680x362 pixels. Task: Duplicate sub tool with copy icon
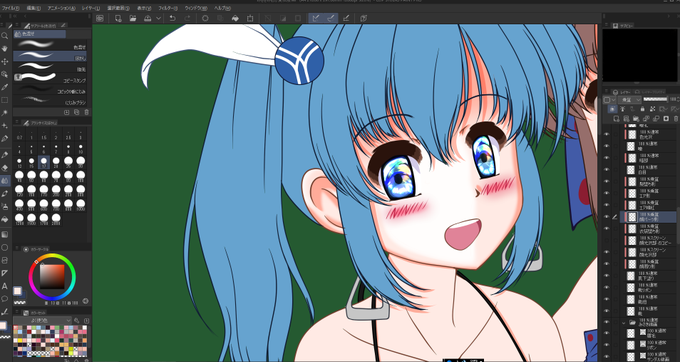77,112
